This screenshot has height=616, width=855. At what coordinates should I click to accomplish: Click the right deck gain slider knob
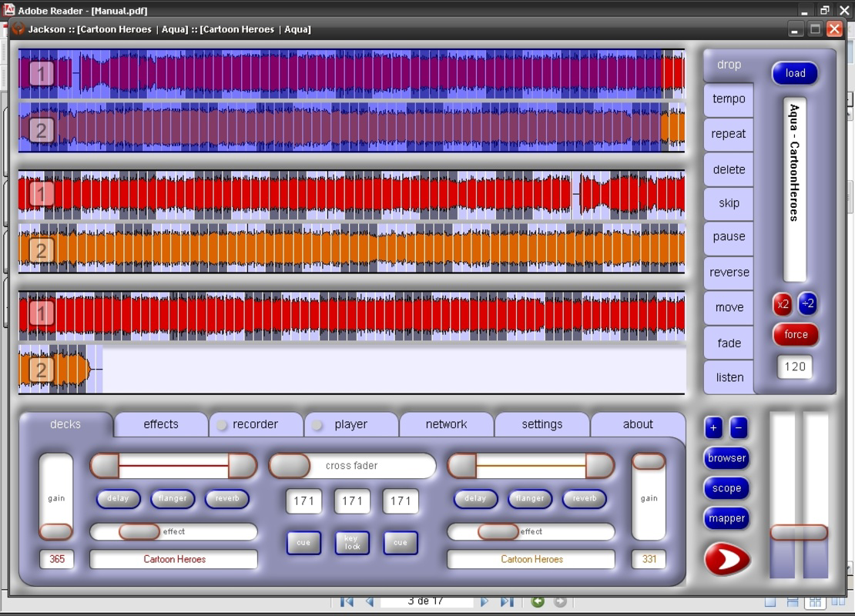pos(649,462)
